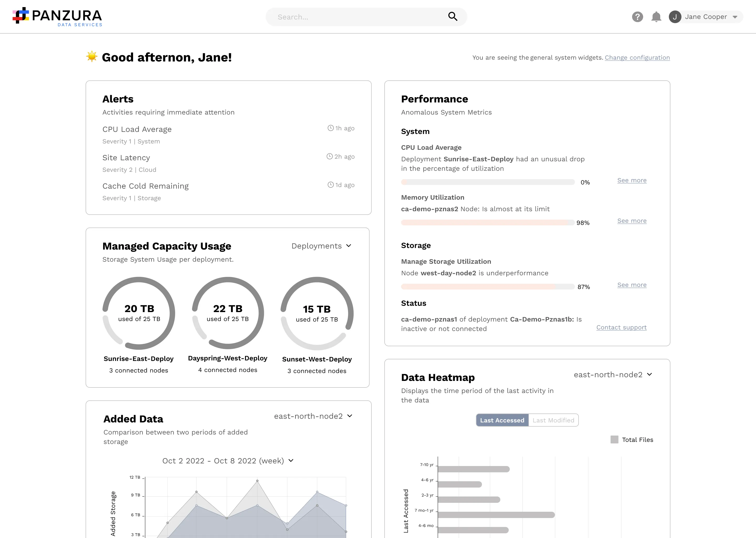Image resolution: width=756 pixels, height=538 pixels.
Task: Click the 4-6 mo heatmap bar
Action: pos(473,530)
